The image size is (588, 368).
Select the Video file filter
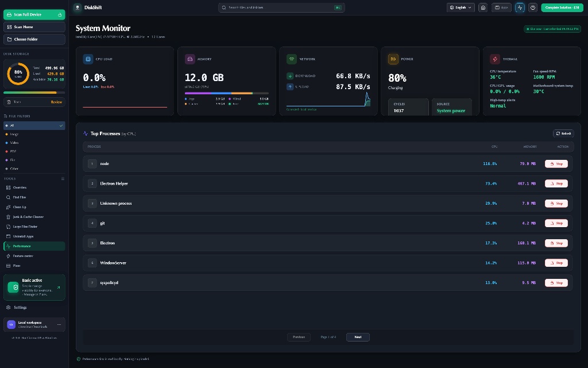(x=34, y=143)
